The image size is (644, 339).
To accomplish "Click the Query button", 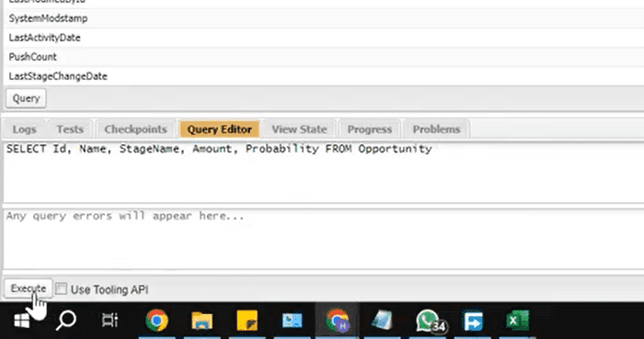I will (26, 98).
